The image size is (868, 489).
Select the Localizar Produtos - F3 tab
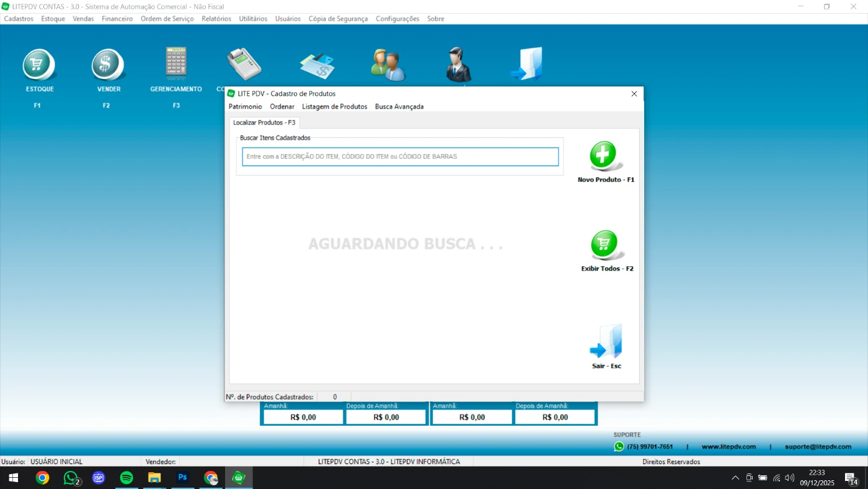[x=264, y=123]
